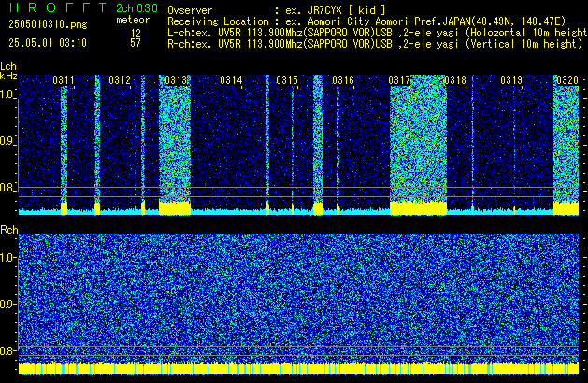Viewport: 588px width, 383px height.
Task: Select the 0317 time marker
Action: point(399,80)
